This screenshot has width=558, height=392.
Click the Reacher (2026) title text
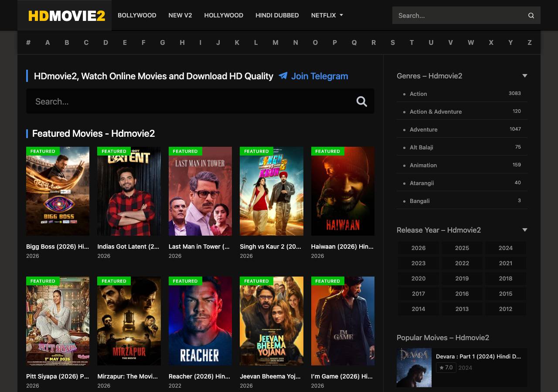200,376
